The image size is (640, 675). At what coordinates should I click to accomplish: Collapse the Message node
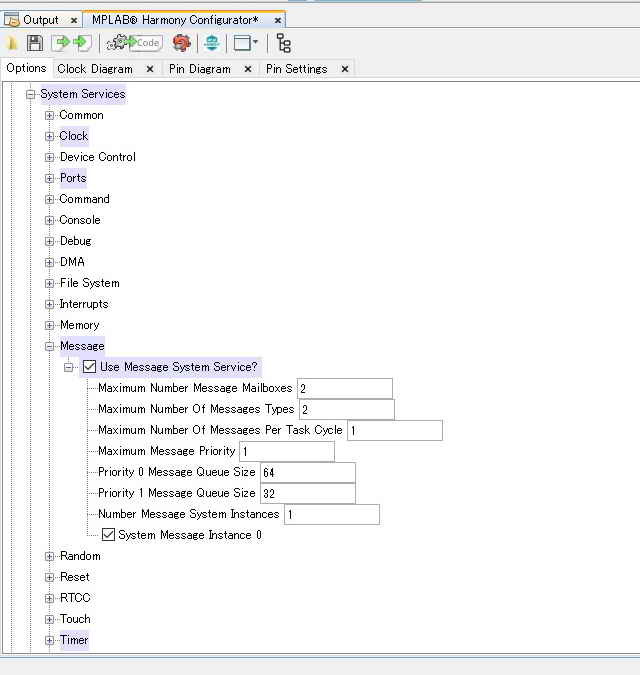[x=49, y=346]
